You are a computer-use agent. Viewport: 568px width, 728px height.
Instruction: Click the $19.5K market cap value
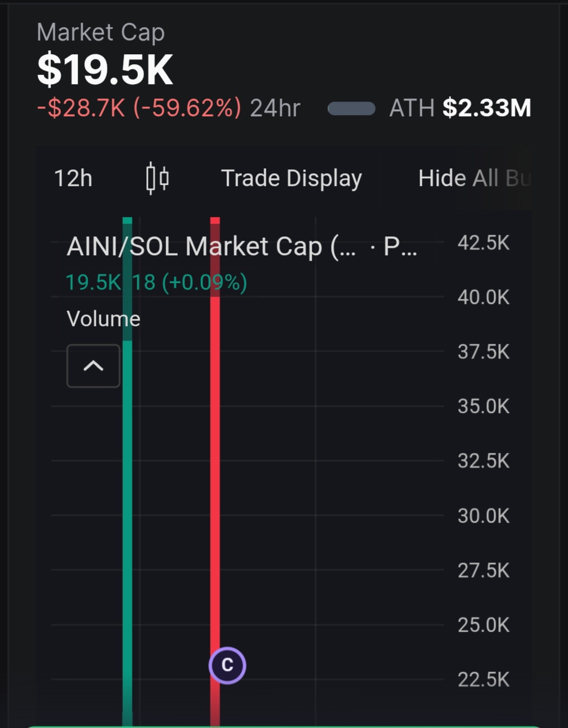(x=105, y=70)
